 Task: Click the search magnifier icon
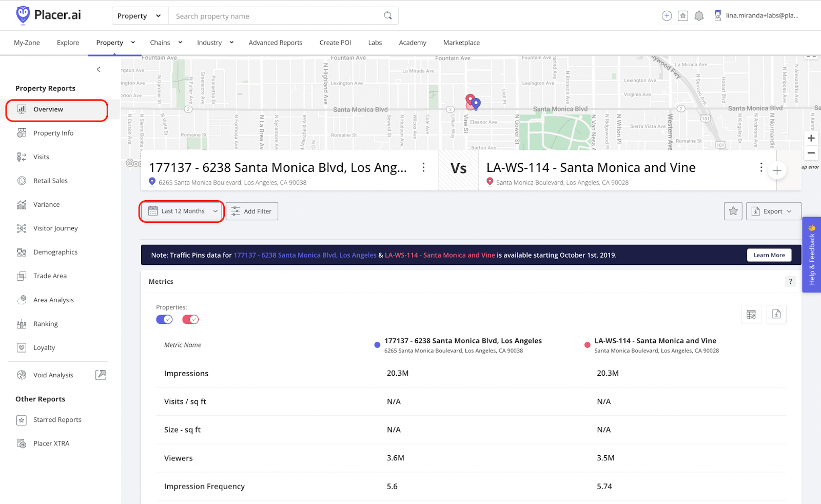(388, 15)
